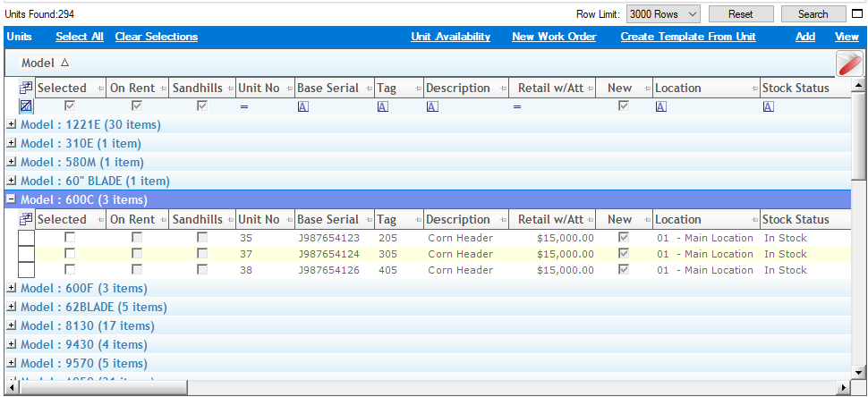The width and height of the screenshot is (868, 397).
Task: Expand the Model 1221E group
Action: pos(12,125)
